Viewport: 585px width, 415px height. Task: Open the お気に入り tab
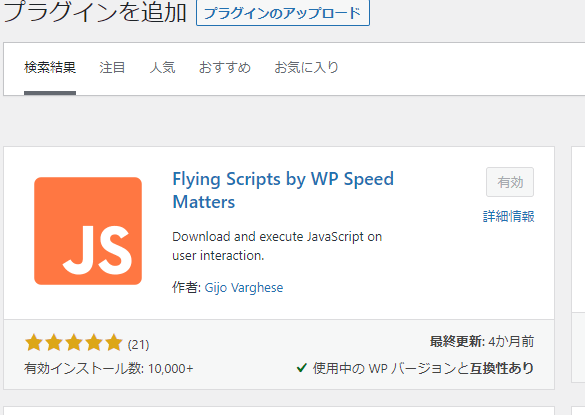(x=306, y=68)
